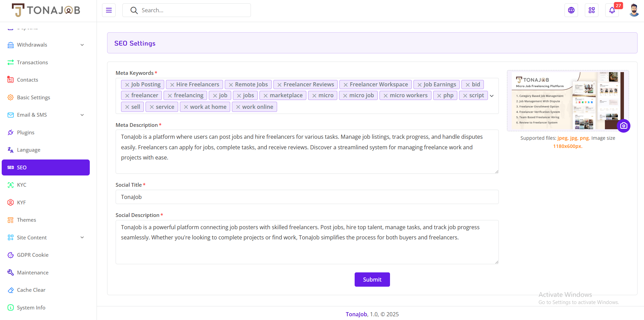Remove the 'bid' keyword tag
644x320 pixels.
[468, 85]
